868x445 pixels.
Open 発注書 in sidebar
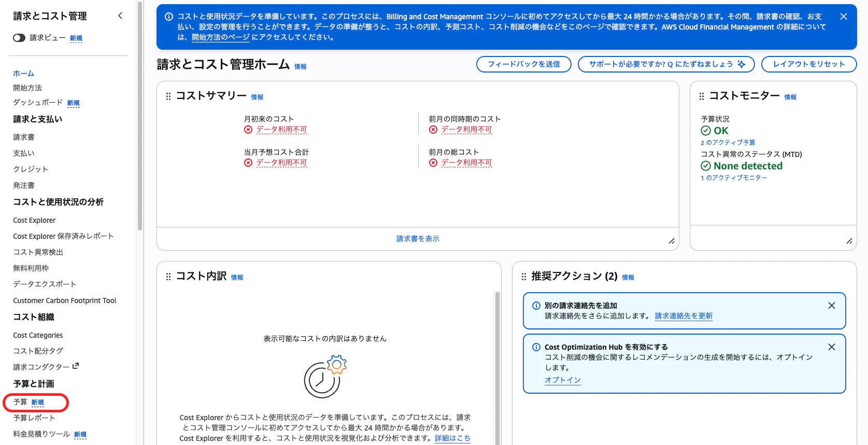[24, 185]
